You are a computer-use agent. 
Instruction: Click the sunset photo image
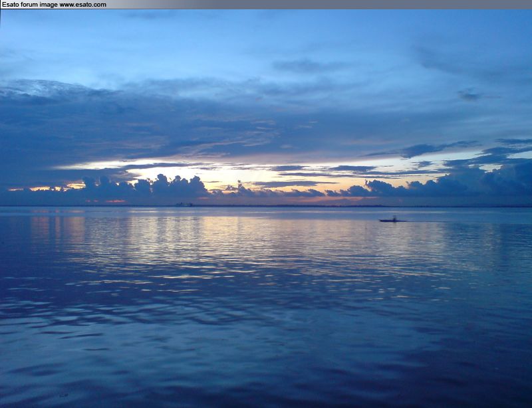pos(266,209)
